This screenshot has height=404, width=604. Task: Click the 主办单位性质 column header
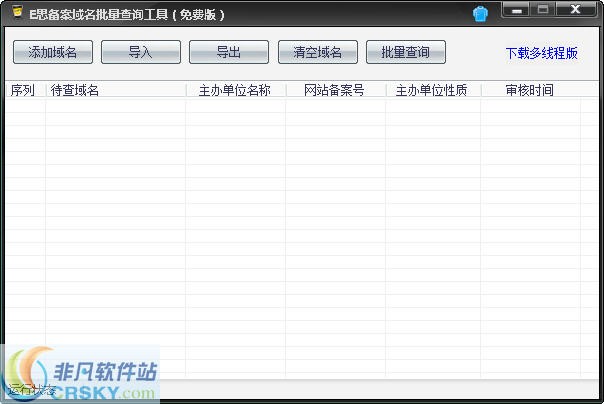tap(433, 90)
